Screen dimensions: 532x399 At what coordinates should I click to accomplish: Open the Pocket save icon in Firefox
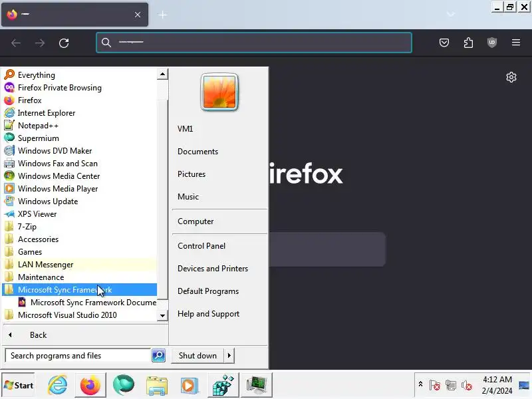tap(444, 43)
